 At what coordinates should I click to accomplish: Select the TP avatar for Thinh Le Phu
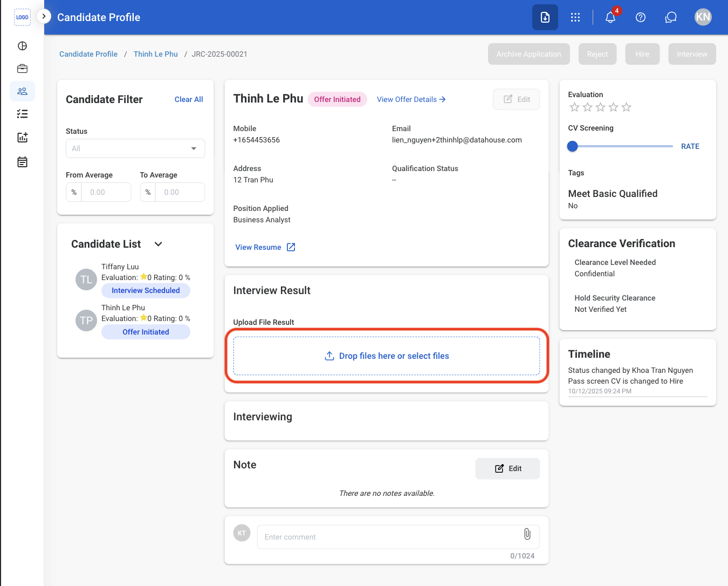86,321
